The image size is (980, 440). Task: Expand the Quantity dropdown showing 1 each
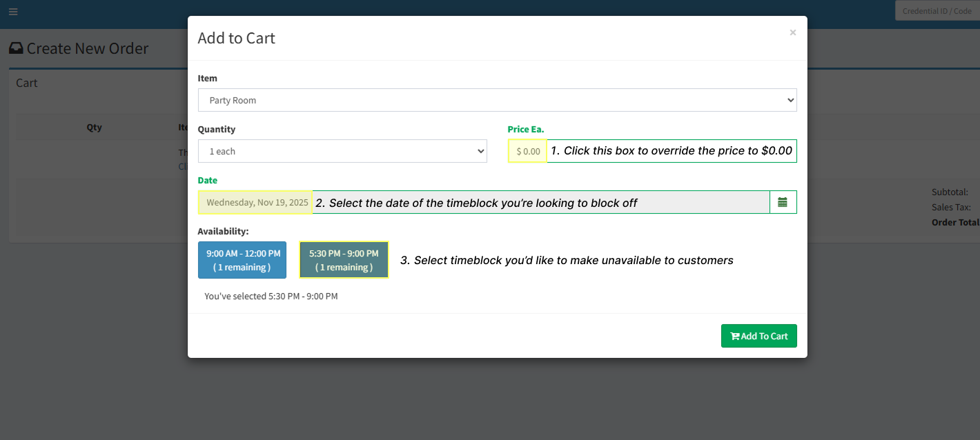click(342, 151)
